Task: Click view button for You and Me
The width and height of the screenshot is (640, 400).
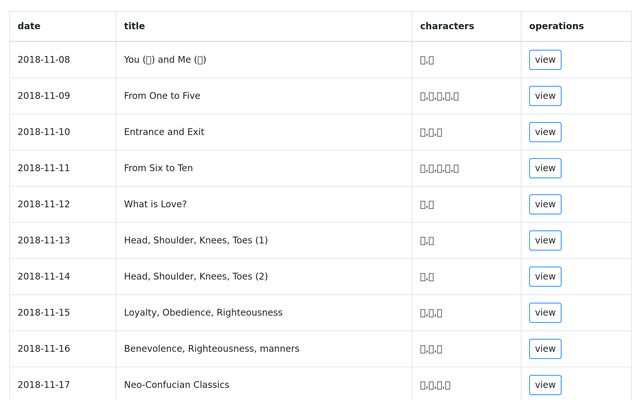Action: tap(545, 60)
